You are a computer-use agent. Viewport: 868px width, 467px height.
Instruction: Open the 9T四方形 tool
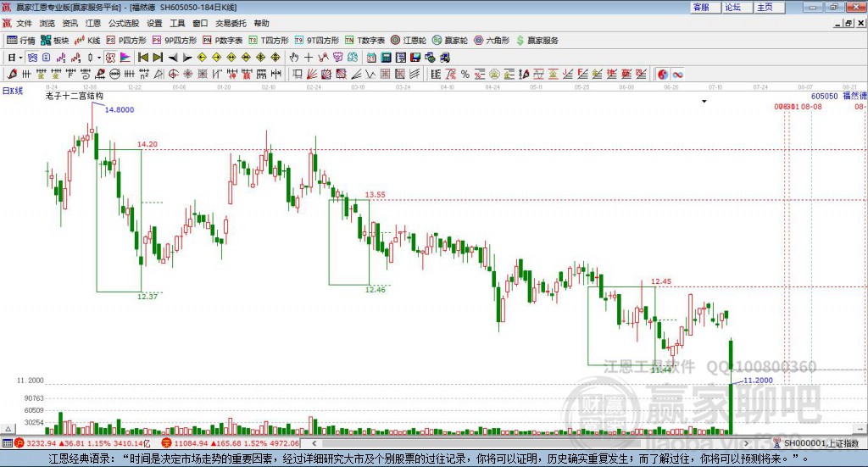(x=317, y=41)
